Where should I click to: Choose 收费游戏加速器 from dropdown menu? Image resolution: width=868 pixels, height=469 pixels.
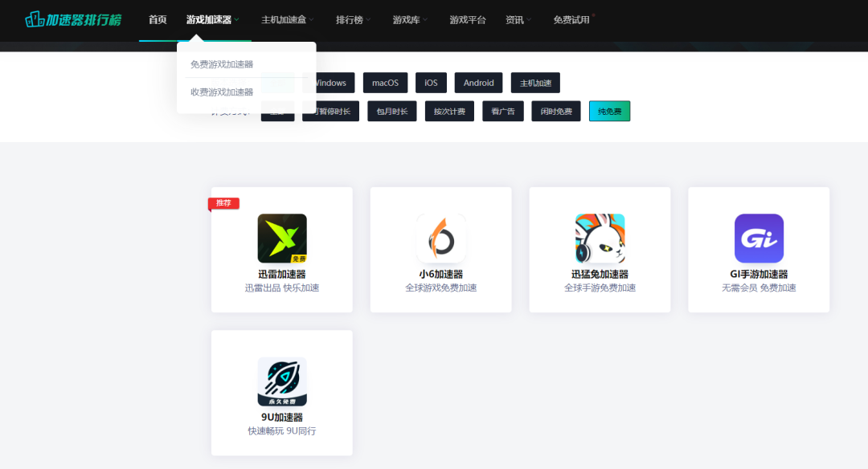(x=222, y=92)
